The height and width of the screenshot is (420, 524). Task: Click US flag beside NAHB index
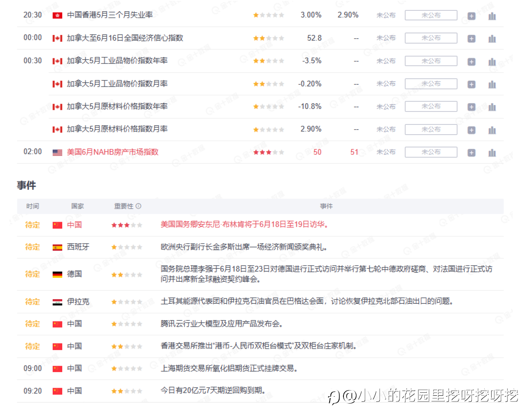[x=57, y=153]
